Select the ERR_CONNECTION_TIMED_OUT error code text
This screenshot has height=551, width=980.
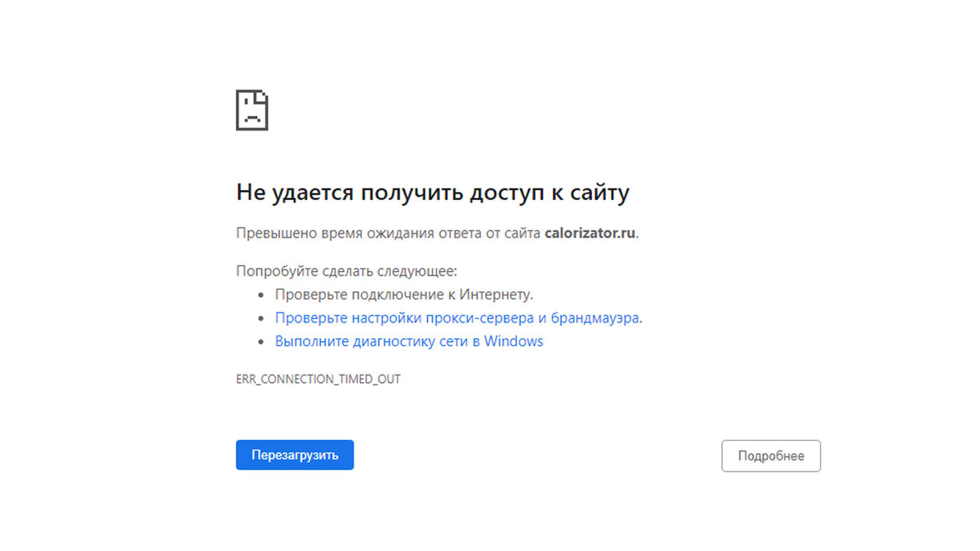pos(318,380)
